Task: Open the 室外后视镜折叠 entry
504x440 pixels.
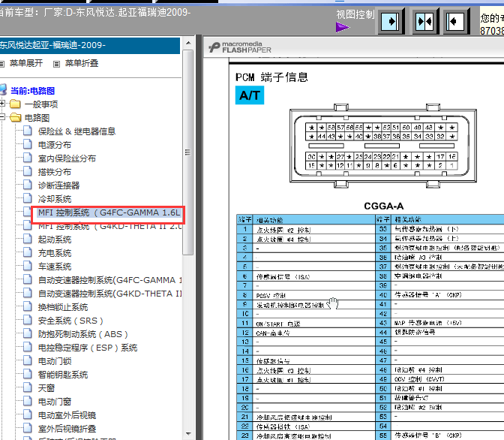Action: coord(67,429)
